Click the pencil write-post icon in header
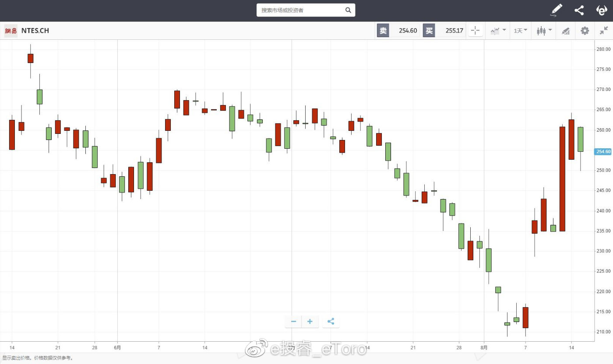 [557, 10]
